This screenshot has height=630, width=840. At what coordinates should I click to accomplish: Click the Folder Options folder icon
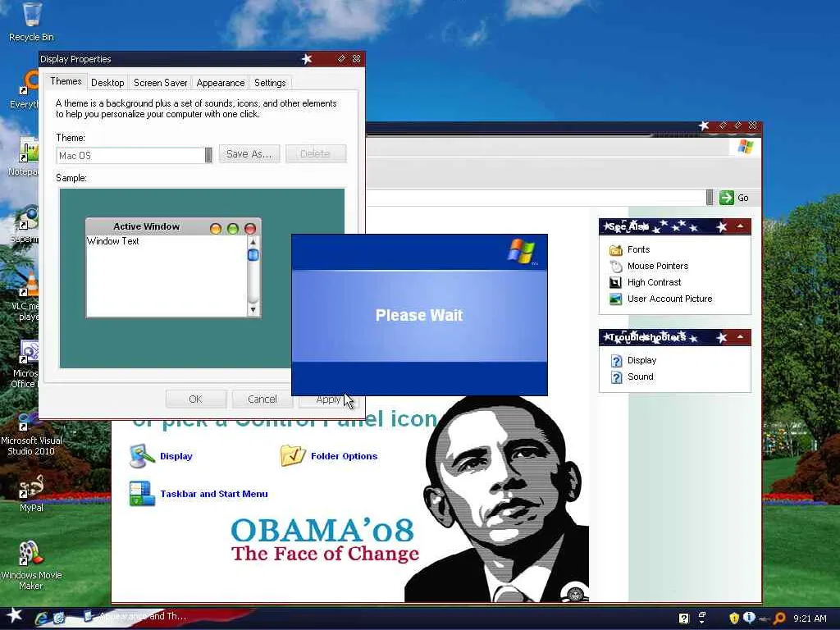(x=293, y=455)
